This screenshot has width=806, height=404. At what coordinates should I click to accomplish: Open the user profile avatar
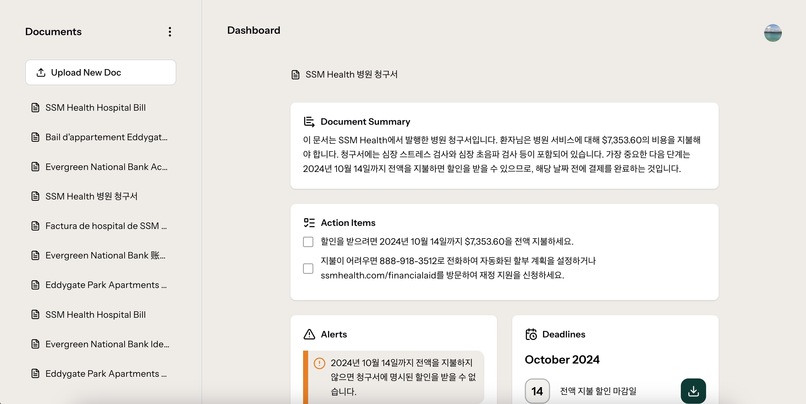coord(773,33)
